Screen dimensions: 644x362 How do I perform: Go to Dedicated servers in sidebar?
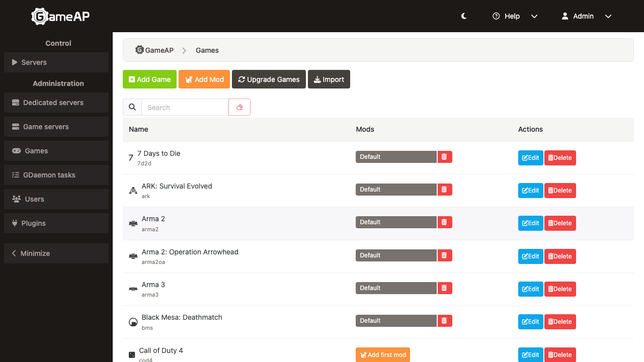tap(56, 103)
